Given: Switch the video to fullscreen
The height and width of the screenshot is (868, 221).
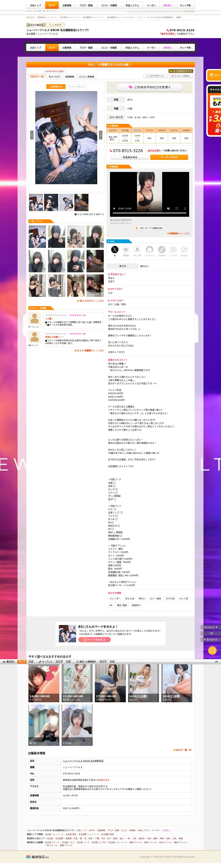Looking at the screenshot, I should [x=177, y=208].
